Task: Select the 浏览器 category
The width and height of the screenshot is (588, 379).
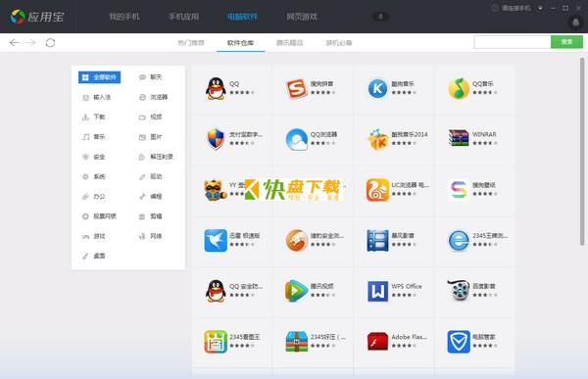Action: click(x=154, y=97)
